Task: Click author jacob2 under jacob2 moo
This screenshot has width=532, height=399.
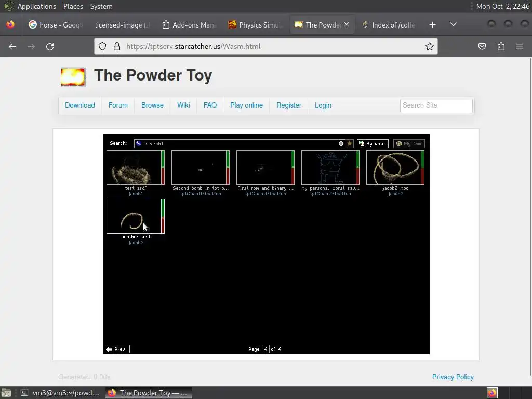Action: (395, 194)
